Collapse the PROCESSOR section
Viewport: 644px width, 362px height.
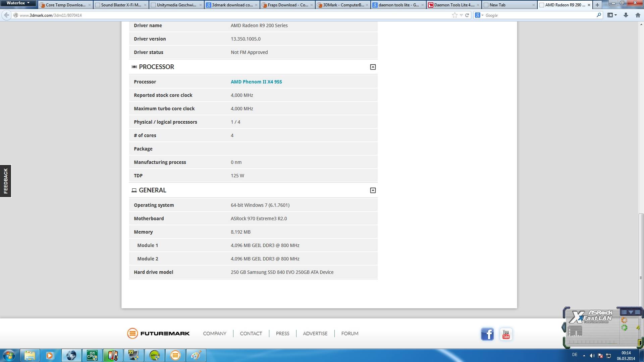(373, 67)
